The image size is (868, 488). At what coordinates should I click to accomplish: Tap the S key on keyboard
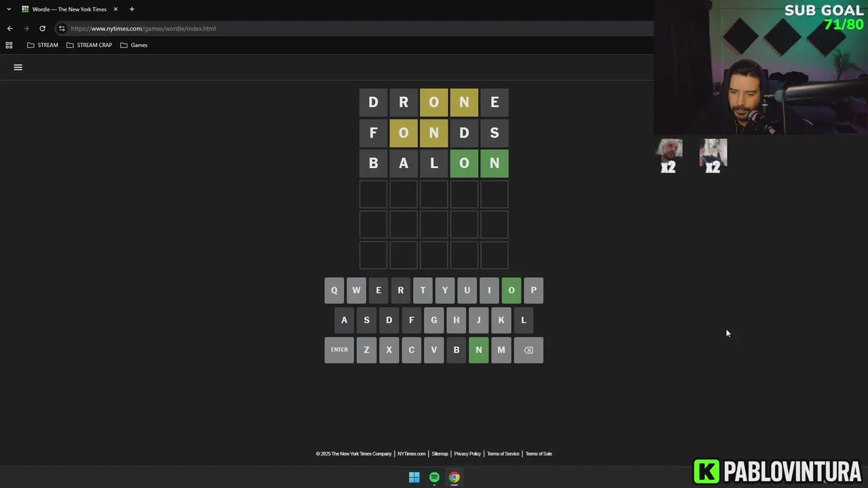tap(367, 320)
